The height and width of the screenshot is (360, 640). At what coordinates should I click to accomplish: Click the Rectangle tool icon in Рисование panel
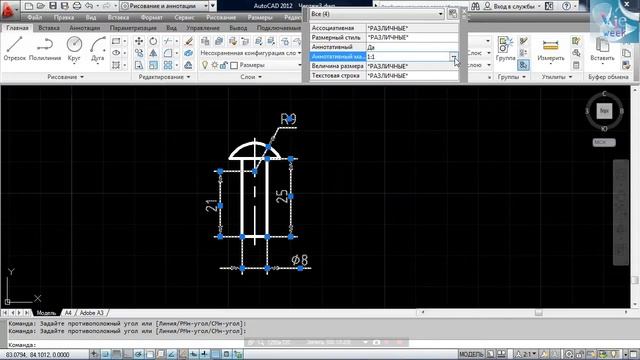pyautogui.click(x=116, y=41)
